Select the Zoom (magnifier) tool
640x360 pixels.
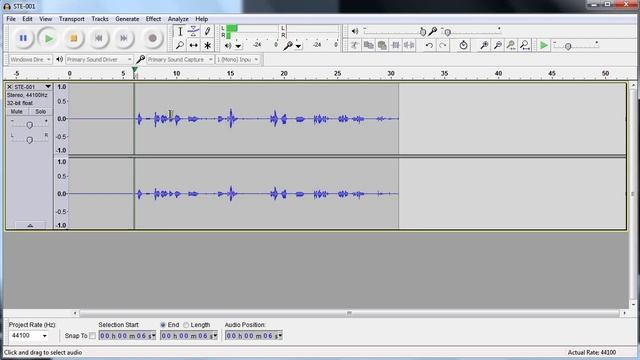[x=180, y=45]
